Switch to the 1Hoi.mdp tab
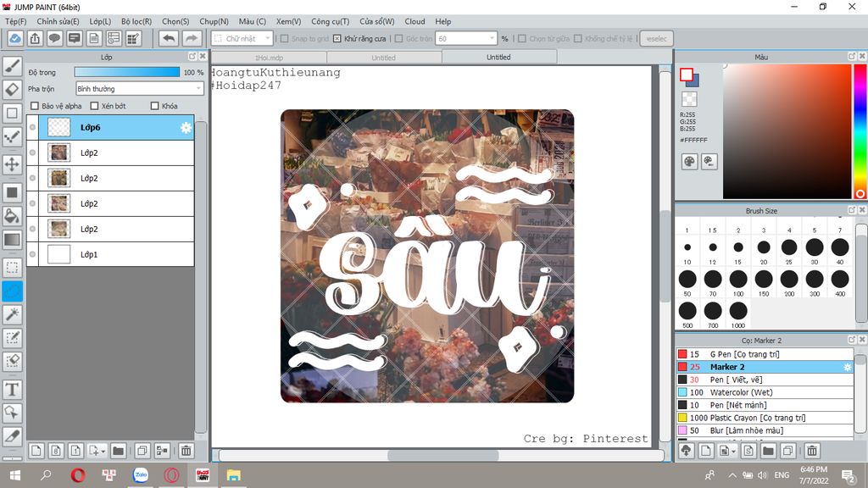The image size is (868, 488). click(269, 58)
